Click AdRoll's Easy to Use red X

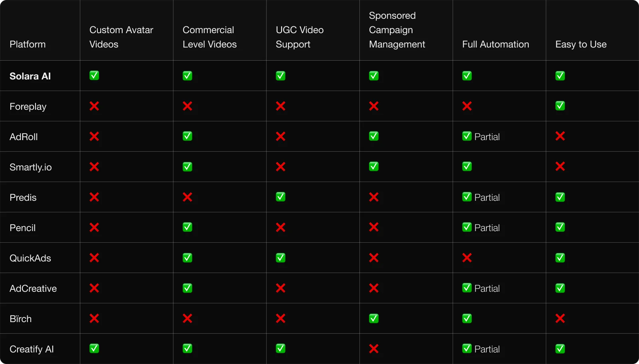point(560,136)
